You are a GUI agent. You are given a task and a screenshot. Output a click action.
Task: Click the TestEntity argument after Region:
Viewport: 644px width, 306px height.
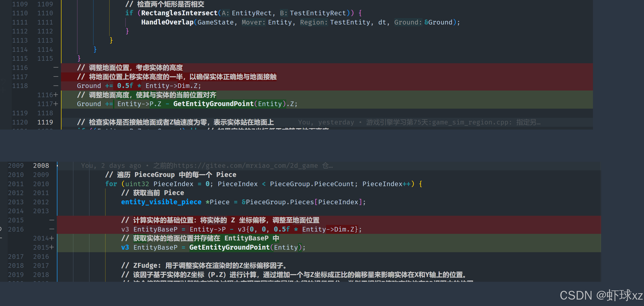point(350,22)
